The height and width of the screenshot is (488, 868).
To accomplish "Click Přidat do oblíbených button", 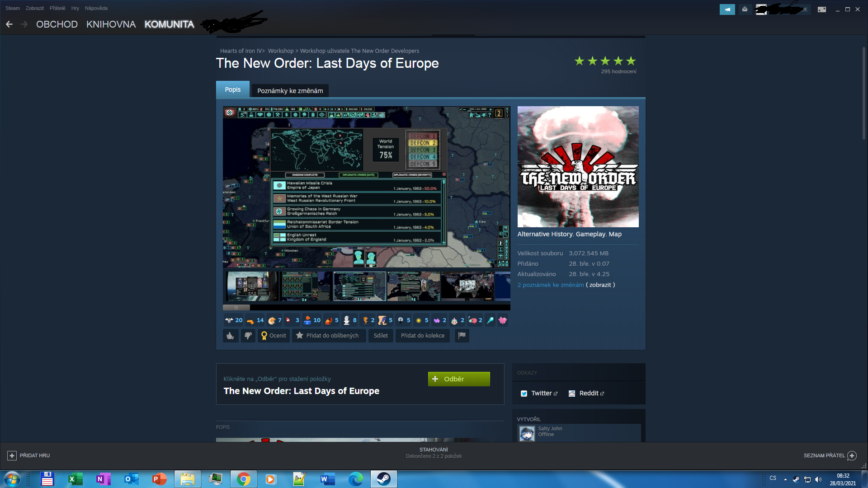I will point(329,336).
